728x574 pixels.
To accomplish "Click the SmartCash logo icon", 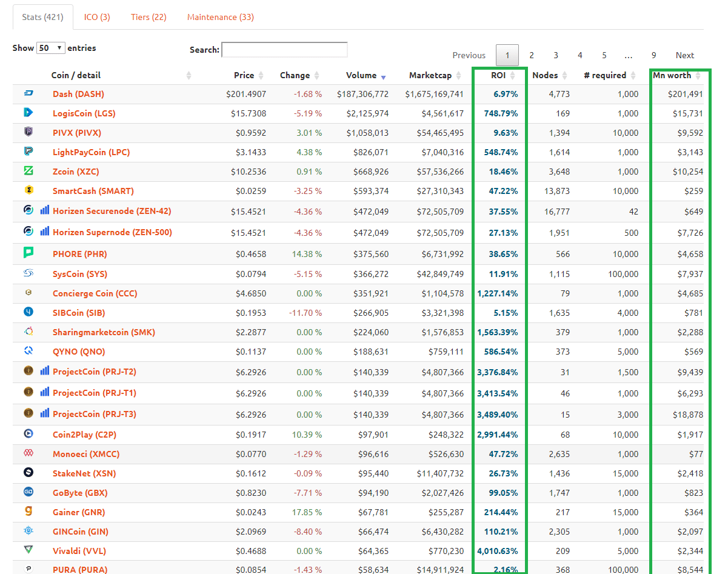I will click(x=28, y=190).
